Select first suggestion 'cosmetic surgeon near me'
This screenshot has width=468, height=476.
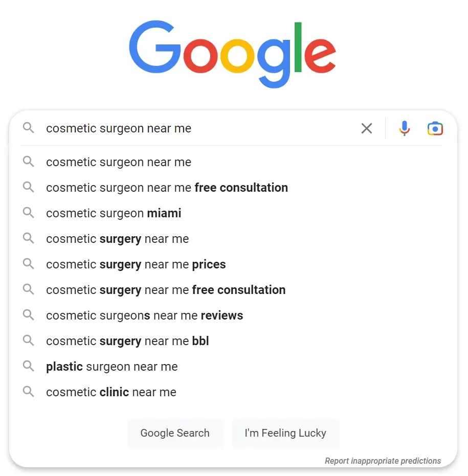coord(119,162)
